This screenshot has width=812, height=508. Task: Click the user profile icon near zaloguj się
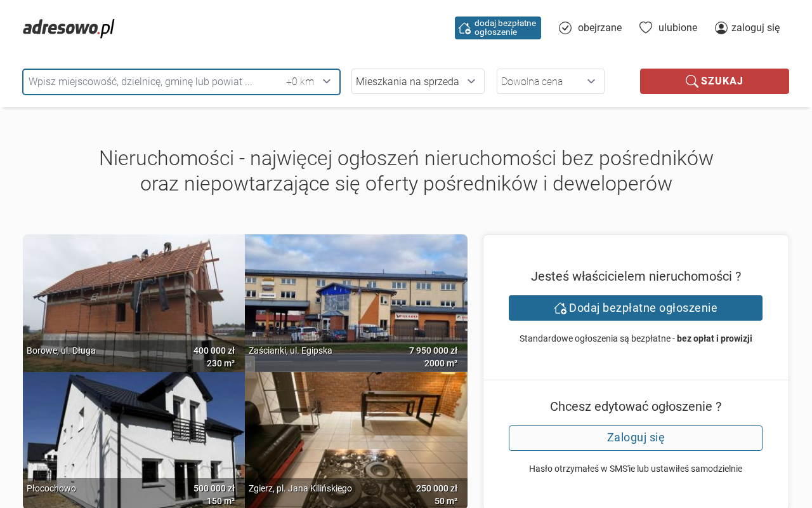[x=721, y=28]
